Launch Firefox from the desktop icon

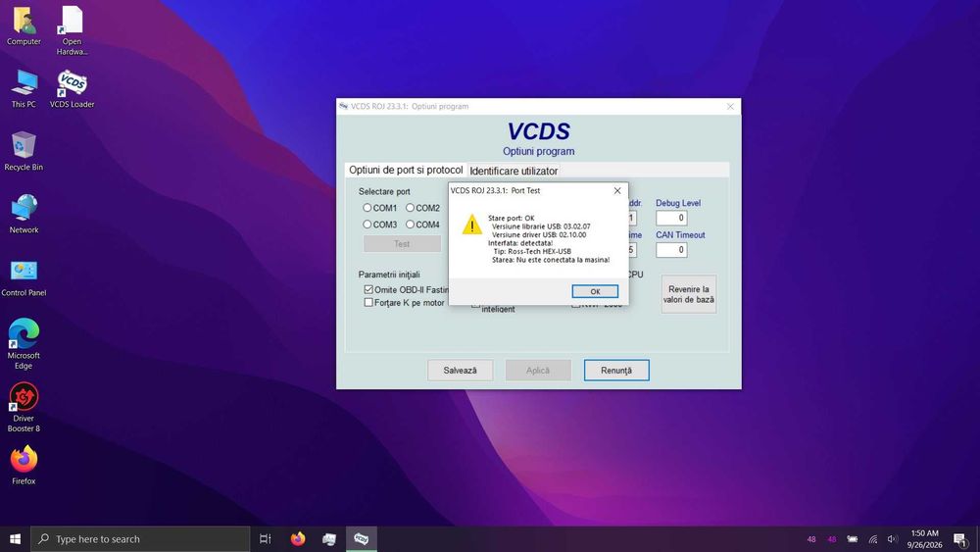(24, 465)
